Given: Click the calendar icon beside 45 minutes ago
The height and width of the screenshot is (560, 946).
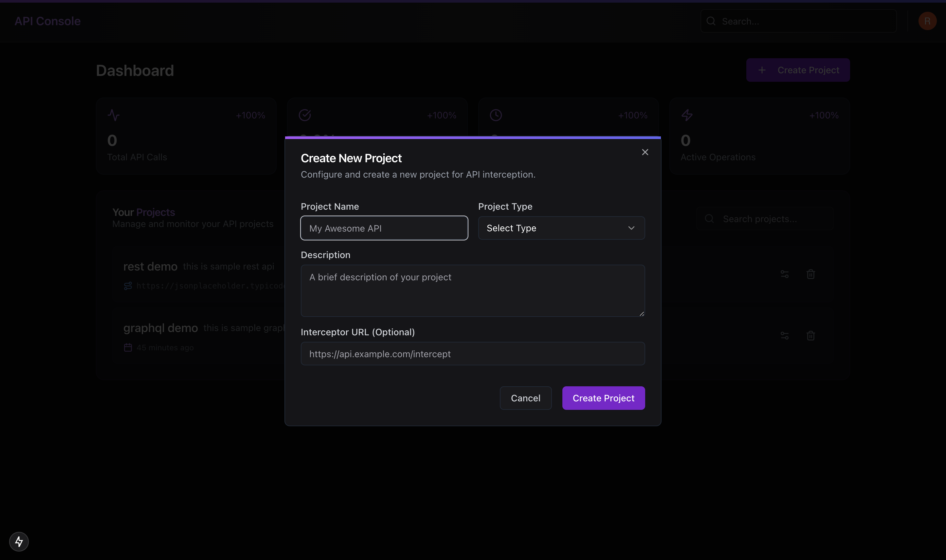Looking at the screenshot, I should (128, 347).
